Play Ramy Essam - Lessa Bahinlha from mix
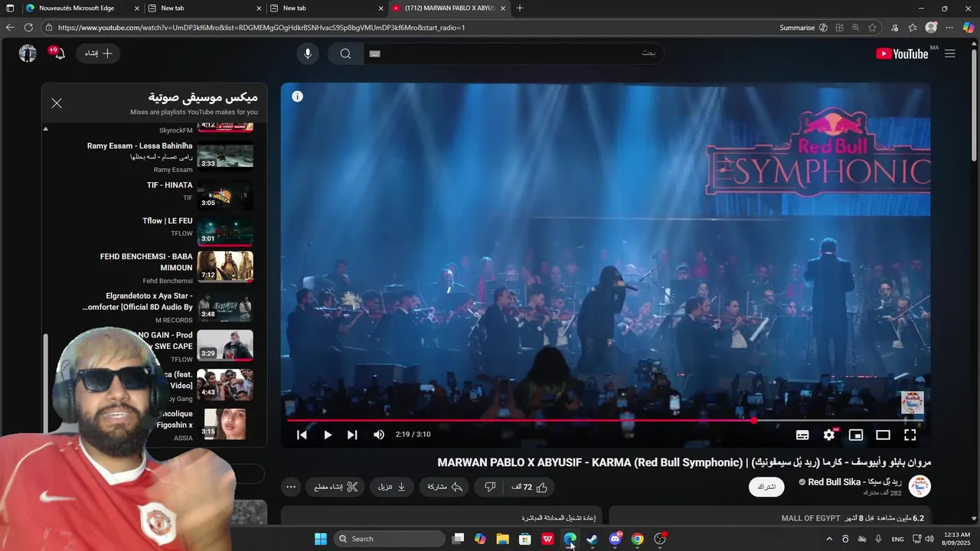The height and width of the screenshot is (551, 980). [168, 157]
